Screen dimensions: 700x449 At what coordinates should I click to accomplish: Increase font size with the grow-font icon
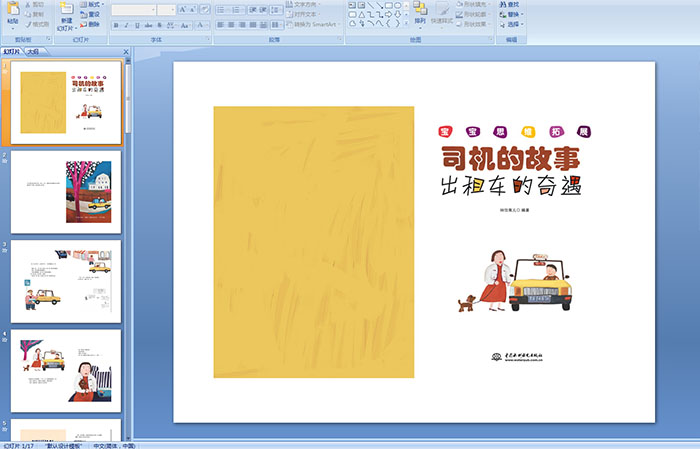click(x=183, y=10)
